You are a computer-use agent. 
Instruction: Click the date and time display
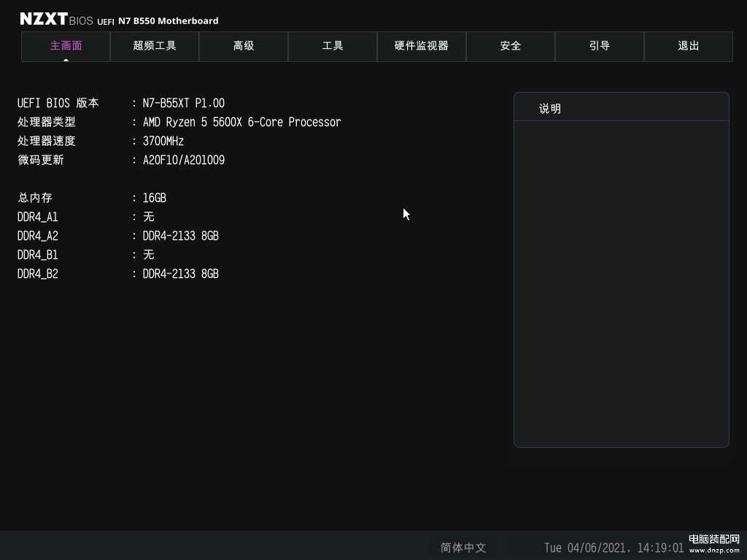pos(614,548)
